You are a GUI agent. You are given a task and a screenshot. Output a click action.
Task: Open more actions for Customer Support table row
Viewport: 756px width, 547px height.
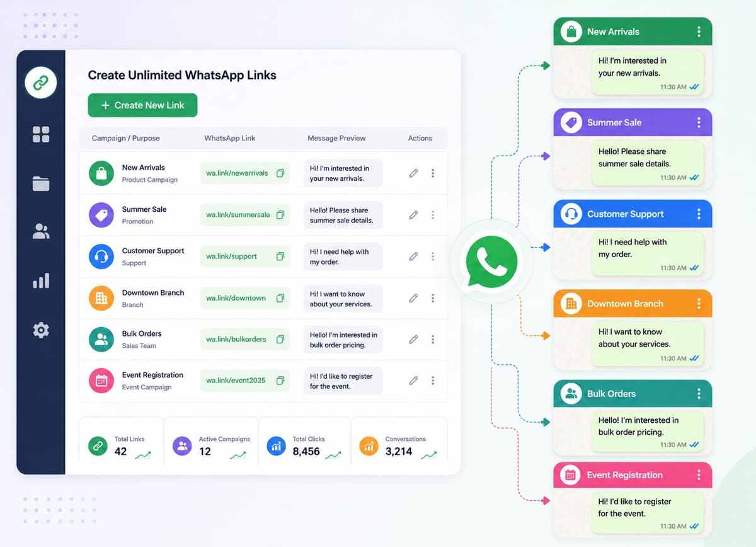pos(433,256)
